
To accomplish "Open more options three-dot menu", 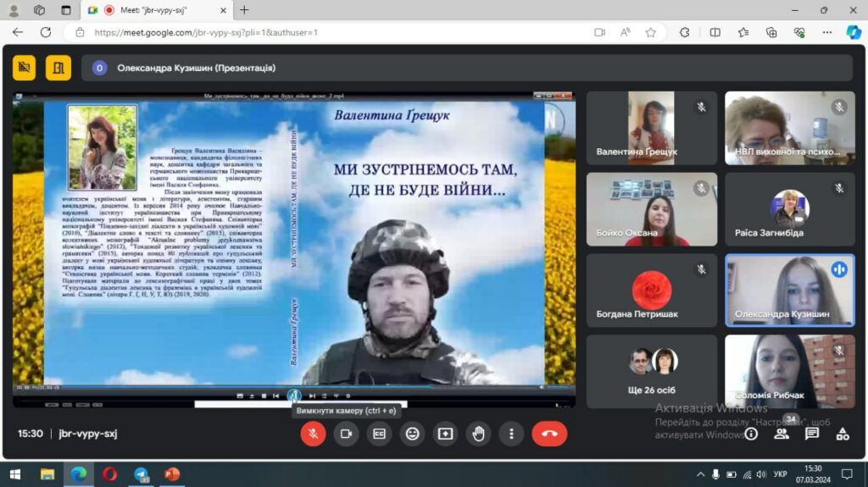I will [x=511, y=434].
